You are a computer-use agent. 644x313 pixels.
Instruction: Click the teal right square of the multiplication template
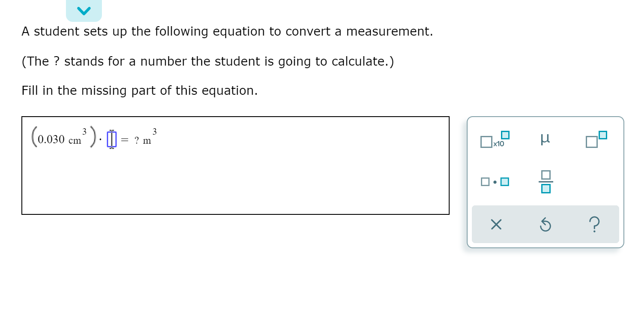pyautogui.click(x=505, y=181)
